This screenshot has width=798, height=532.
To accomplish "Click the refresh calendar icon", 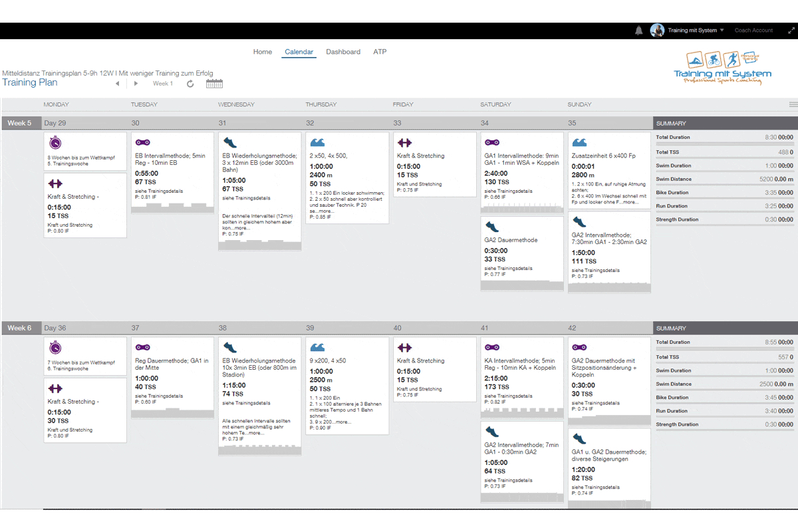I will pos(190,84).
